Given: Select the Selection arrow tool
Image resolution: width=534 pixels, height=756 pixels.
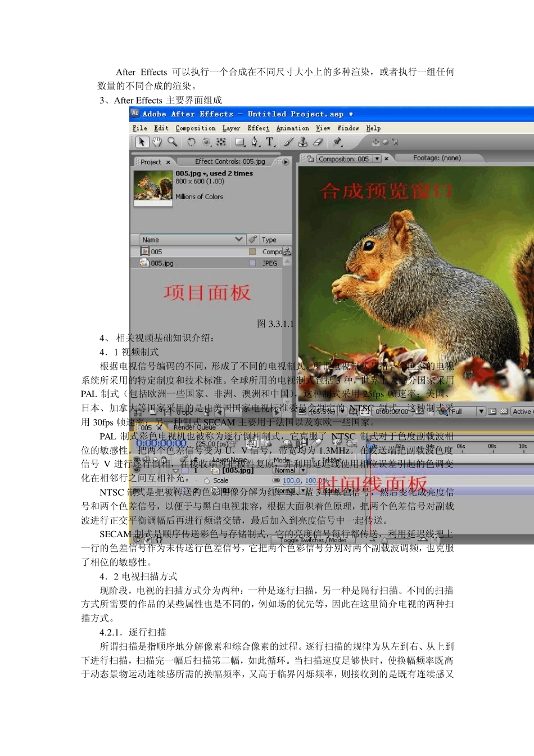Looking at the screenshot, I should [142, 142].
